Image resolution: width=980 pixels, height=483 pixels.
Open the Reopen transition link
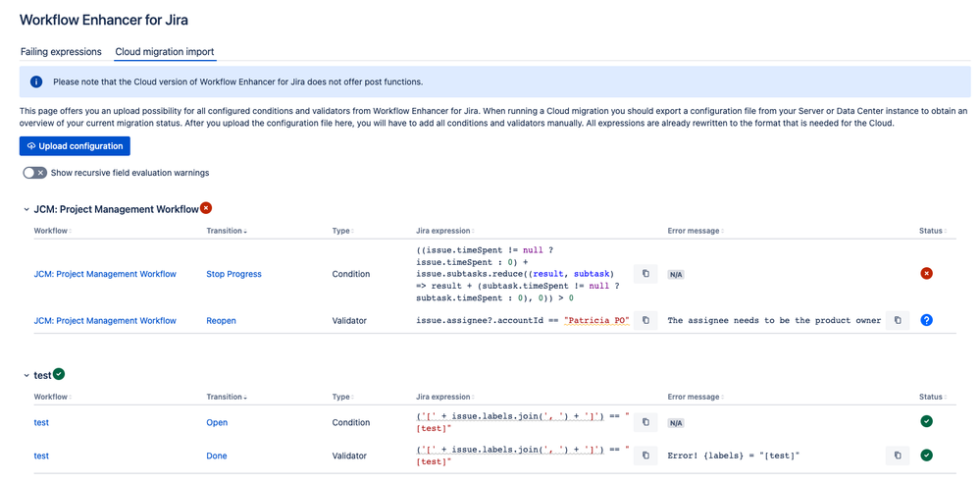pos(221,320)
